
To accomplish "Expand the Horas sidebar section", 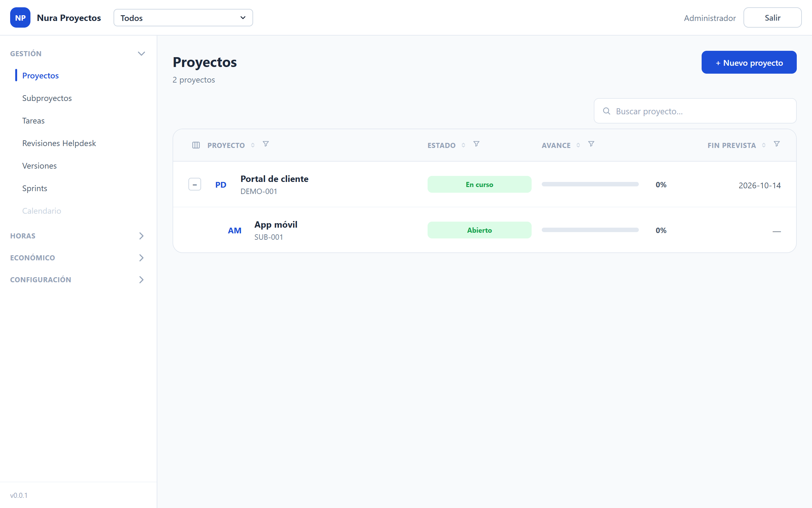I will 141,236.
